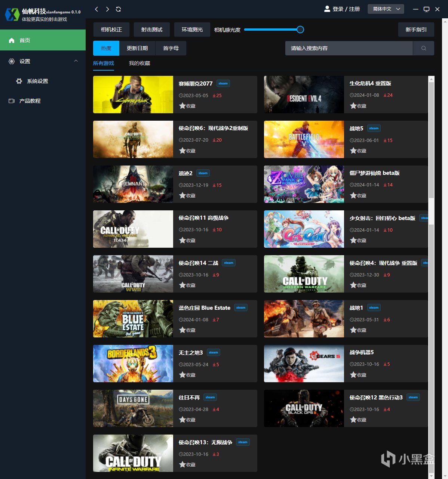Screen dimensions: 448x479
Task: Click the 设置 gear icon in sidebar
Action: point(12,61)
